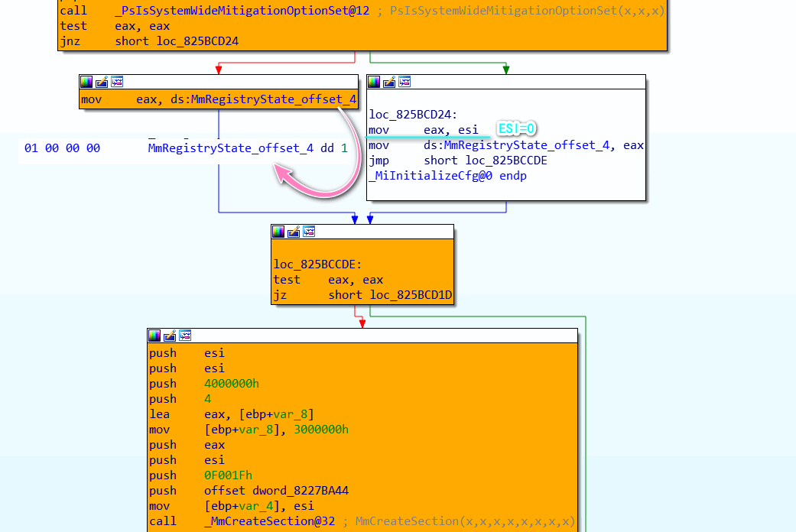796x532 pixels.
Task: Select ds:MmRegistryState_offset_4 in mov eax line
Action: point(264,99)
